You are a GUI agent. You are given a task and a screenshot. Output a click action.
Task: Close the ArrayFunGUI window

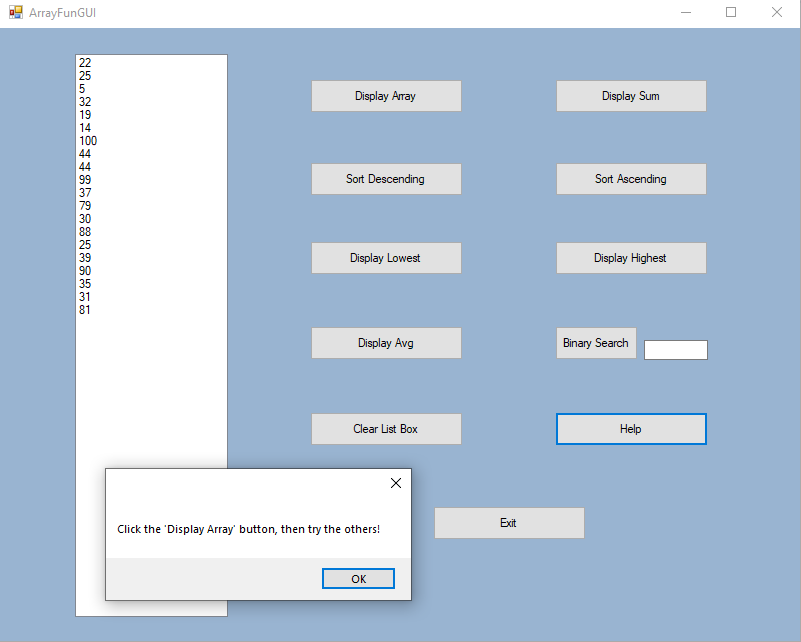(777, 12)
